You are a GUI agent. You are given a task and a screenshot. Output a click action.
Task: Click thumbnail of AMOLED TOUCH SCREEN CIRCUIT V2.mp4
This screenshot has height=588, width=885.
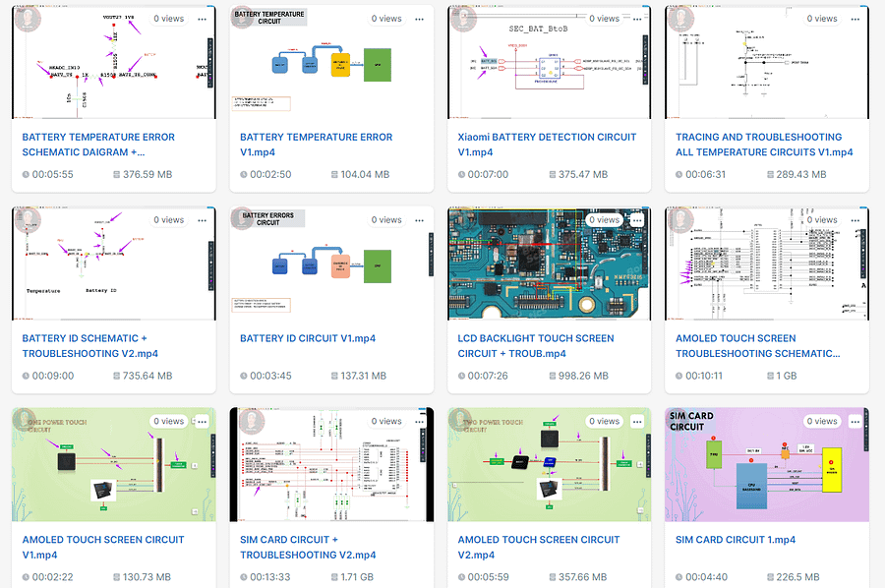549,465
